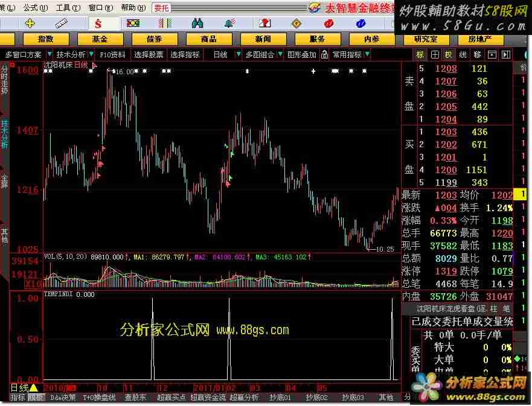This screenshot has height=406, width=532.
Task: Click the 图形叠加 toolbar item
Action: pos(301,54)
